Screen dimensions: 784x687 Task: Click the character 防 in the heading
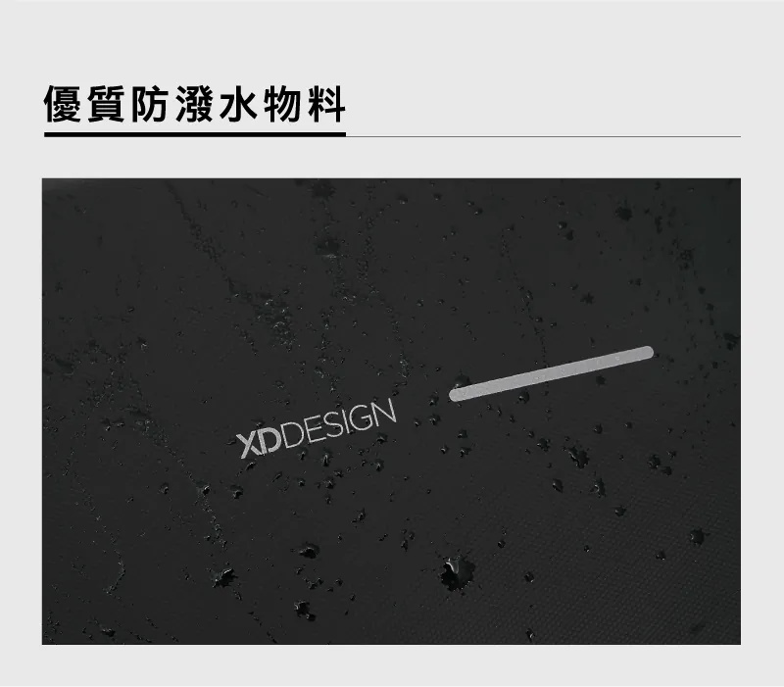click(x=150, y=105)
